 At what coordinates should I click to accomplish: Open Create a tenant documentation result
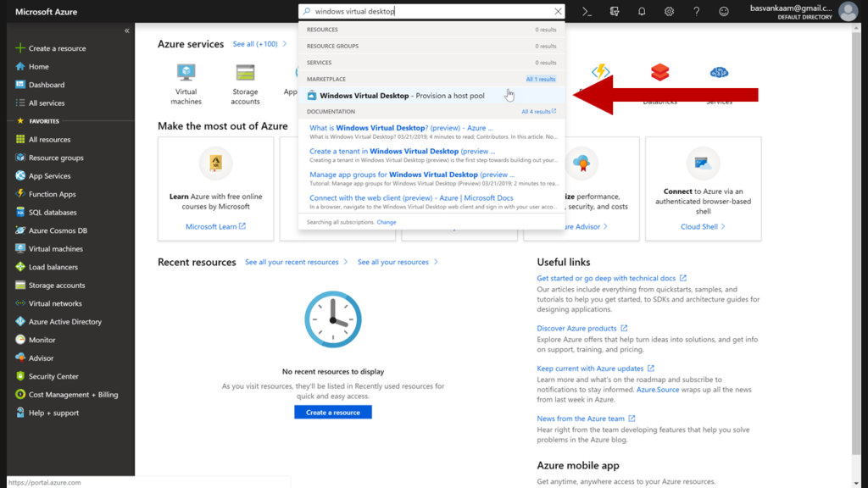(402, 151)
